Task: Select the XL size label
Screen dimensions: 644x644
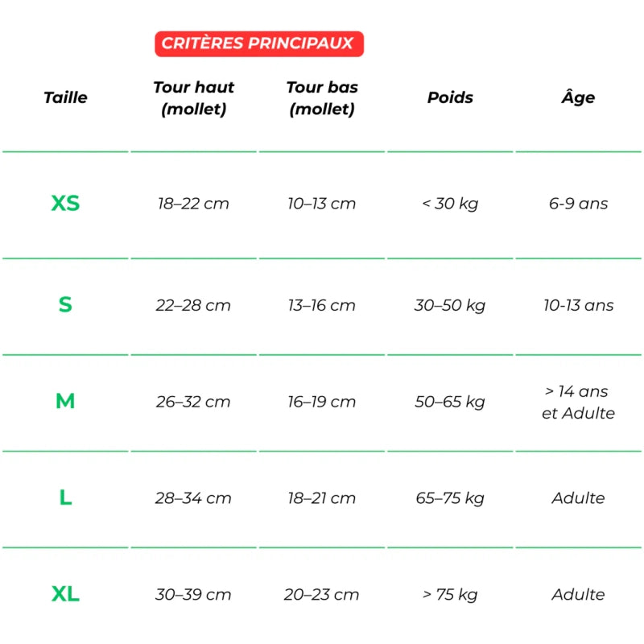Action: coord(65,595)
